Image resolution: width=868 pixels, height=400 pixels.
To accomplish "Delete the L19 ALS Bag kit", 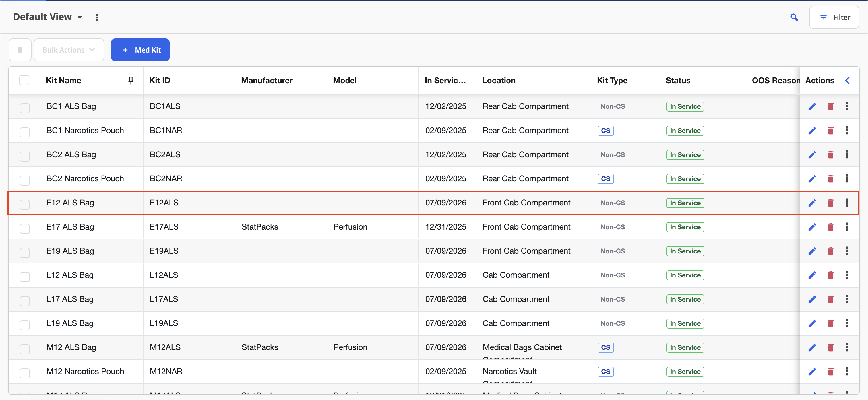I will (830, 323).
